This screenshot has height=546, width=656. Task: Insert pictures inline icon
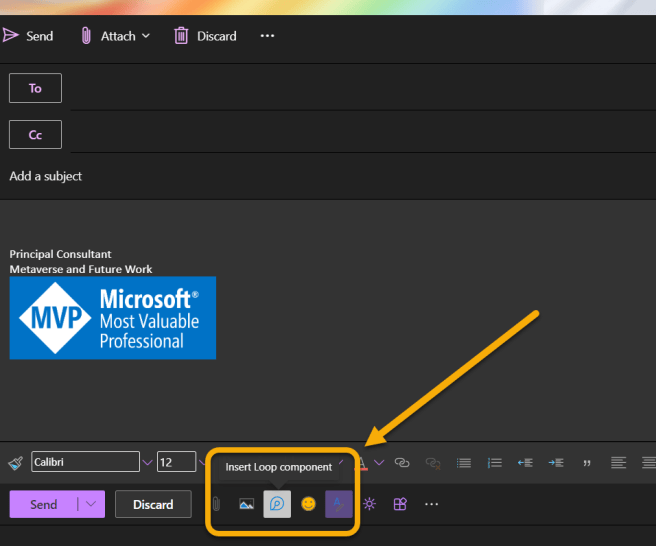(x=246, y=504)
